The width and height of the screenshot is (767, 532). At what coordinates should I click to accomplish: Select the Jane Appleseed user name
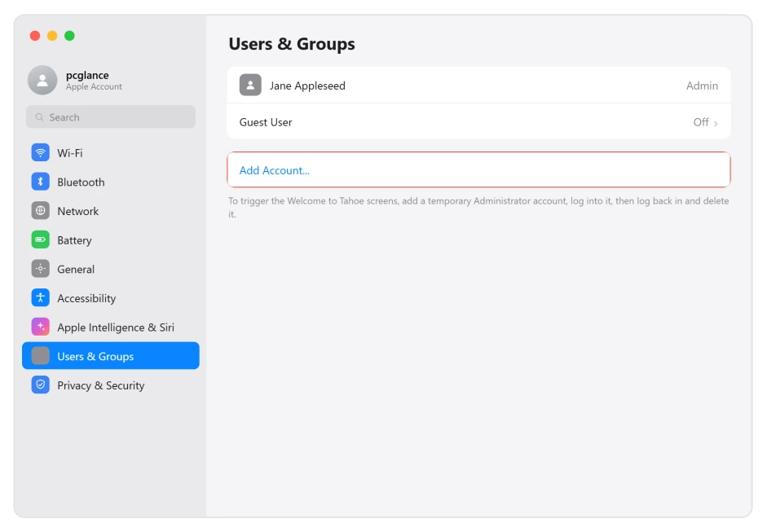tap(307, 86)
